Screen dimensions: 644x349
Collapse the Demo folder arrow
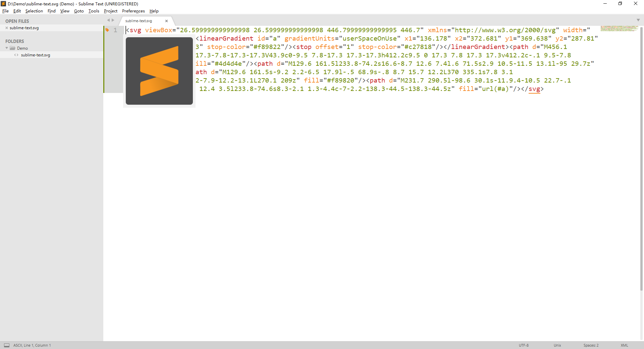click(7, 48)
